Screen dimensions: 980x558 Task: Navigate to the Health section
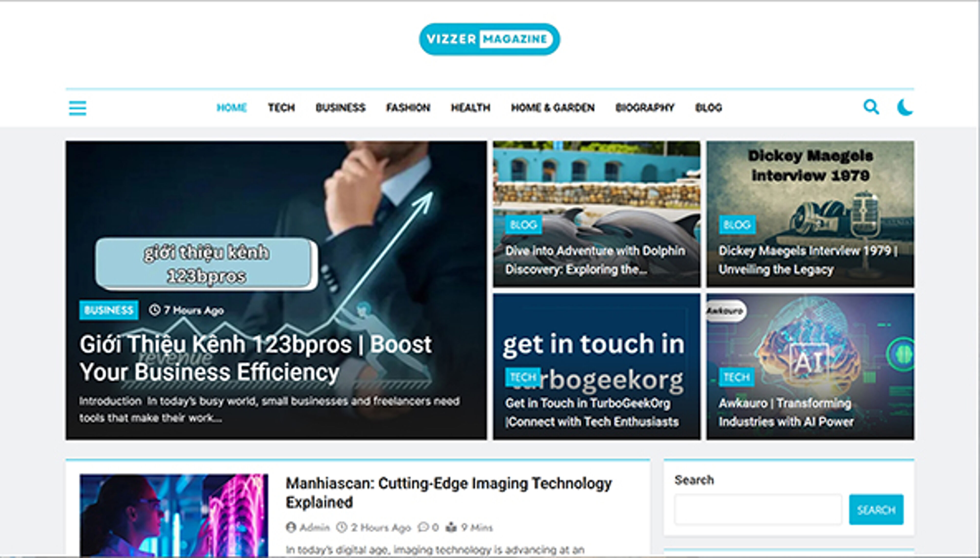pos(470,108)
